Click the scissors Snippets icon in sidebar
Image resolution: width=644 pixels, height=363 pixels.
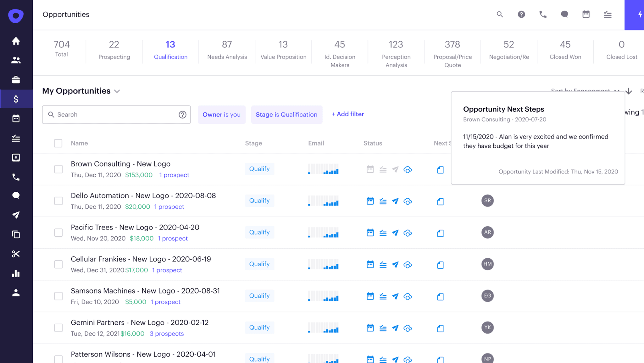tap(16, 254)
